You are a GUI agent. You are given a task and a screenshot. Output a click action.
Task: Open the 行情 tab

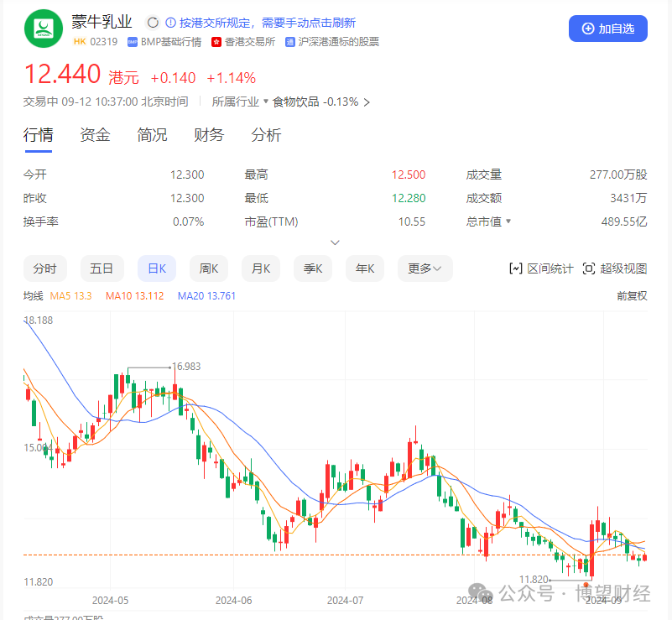pyautogui.click(x=38, y=135)
